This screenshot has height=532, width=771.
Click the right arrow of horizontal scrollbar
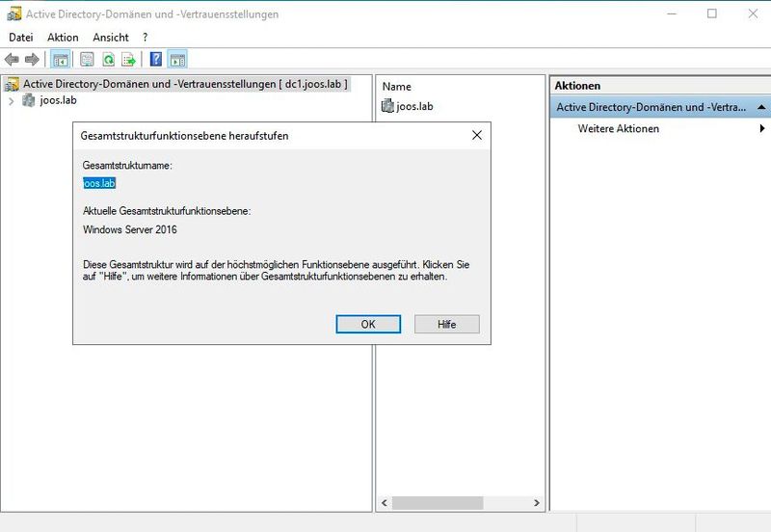(x=537, y=502)
